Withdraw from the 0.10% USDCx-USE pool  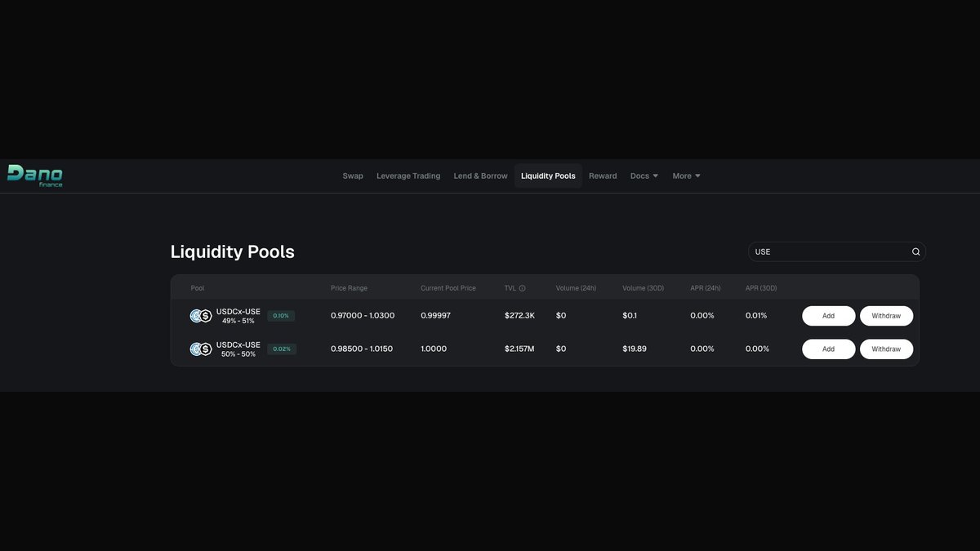[x=886, y=316]
